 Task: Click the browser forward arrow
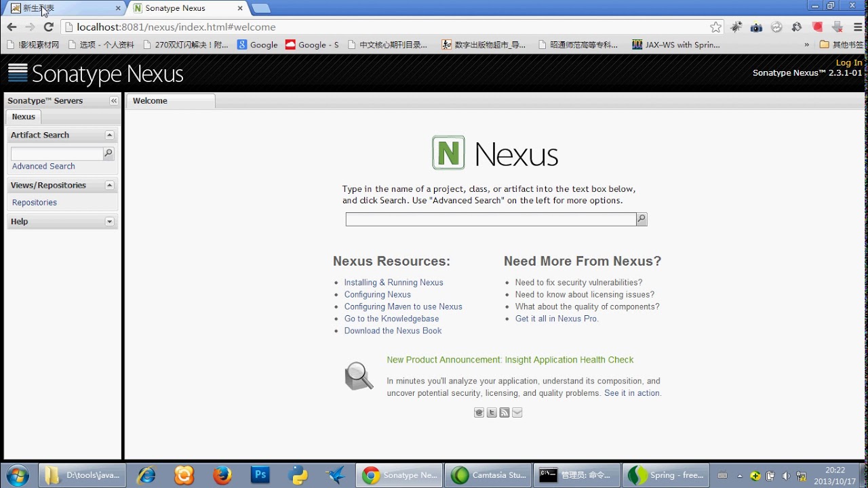point(30,27)
